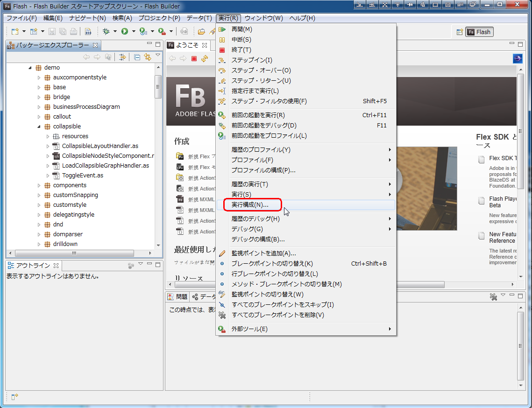This screenshot has width=532, height=408.
Task: Open the Outline view menu triangle
Action: point(141,264)
